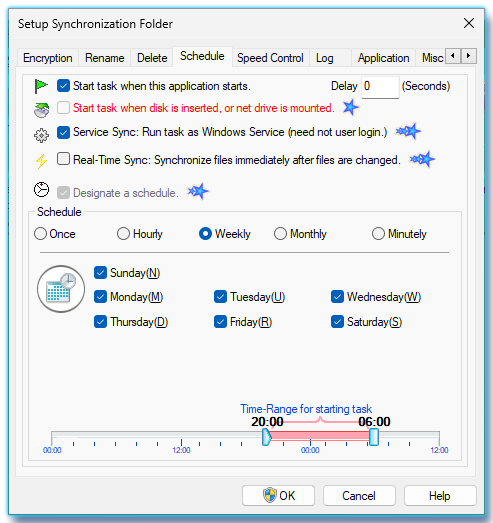Select the Schedule tab
493x523 pixels.
202,56
